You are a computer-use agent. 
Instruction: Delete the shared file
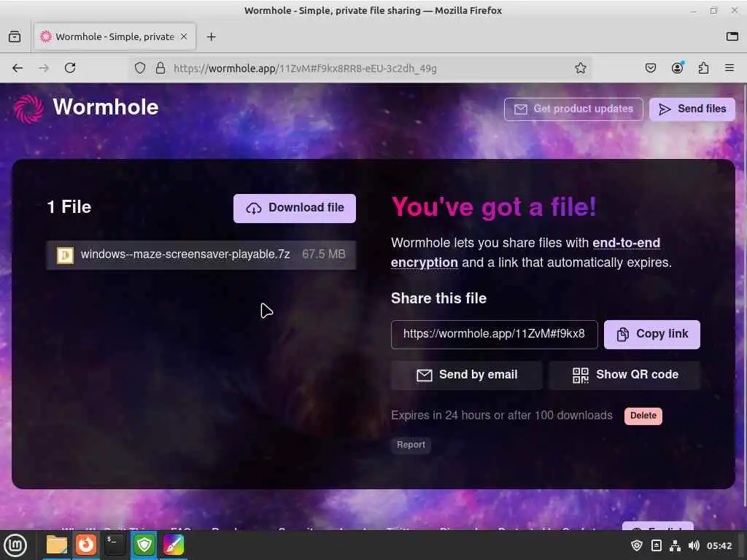(x=643, y=416)
